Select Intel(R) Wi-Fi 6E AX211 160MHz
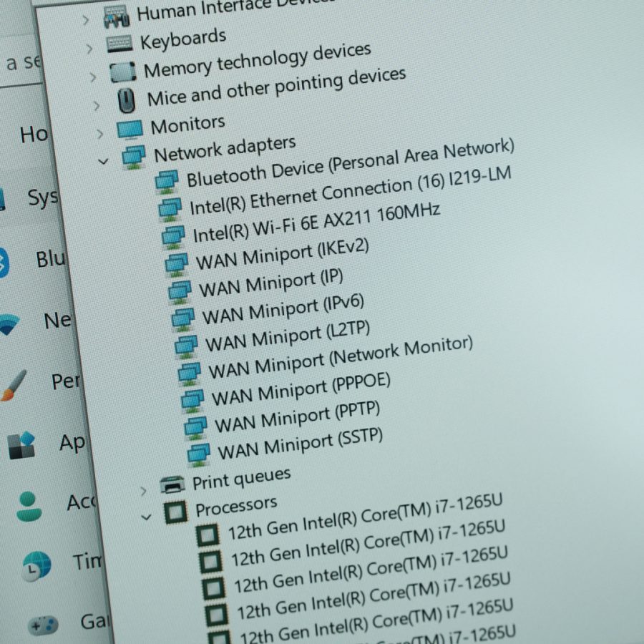This screenshot has width=644, height=644. [317, 223]
